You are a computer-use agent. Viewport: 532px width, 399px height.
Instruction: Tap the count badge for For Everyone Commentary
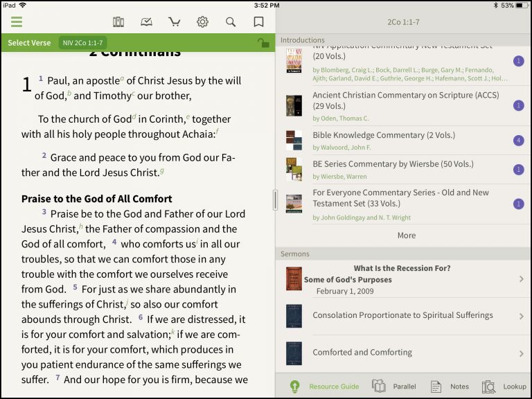pos(518,204)
